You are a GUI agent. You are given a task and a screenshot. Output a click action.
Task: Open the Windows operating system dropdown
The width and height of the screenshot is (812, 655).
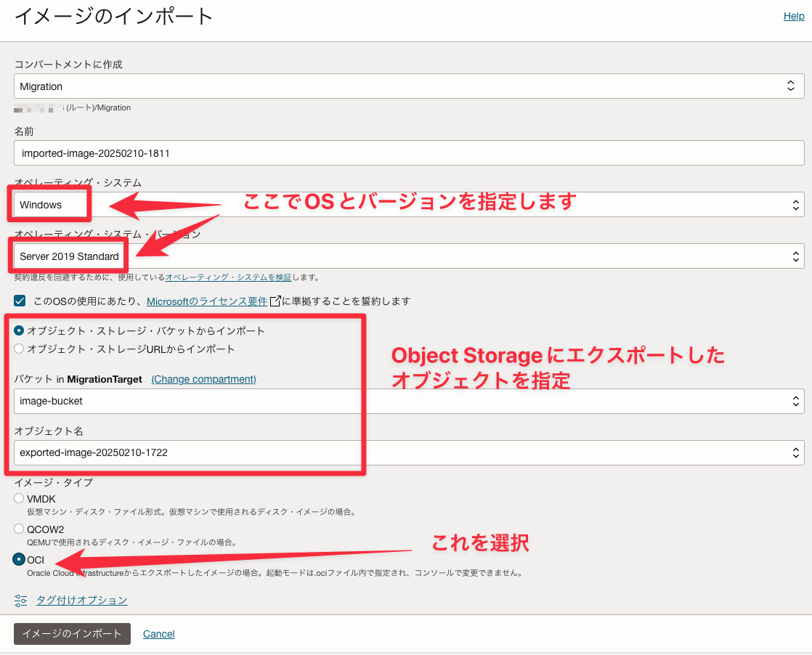click(409, 205)
